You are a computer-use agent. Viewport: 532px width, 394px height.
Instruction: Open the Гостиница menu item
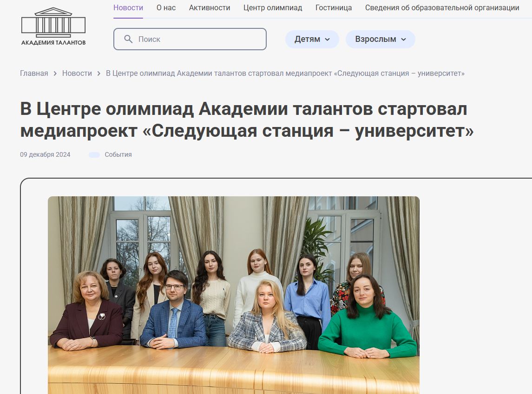click(x=334, y=8)
